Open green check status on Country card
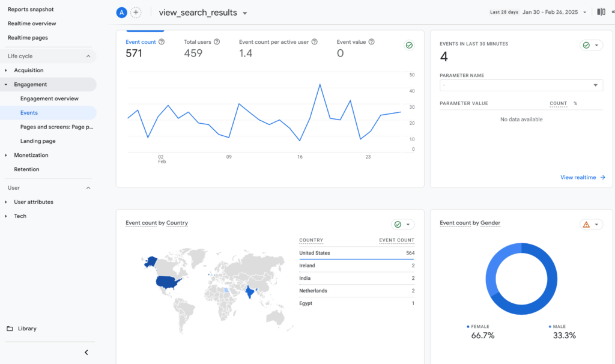Viewport: 615px width, 364px height. tap(402, 225)
